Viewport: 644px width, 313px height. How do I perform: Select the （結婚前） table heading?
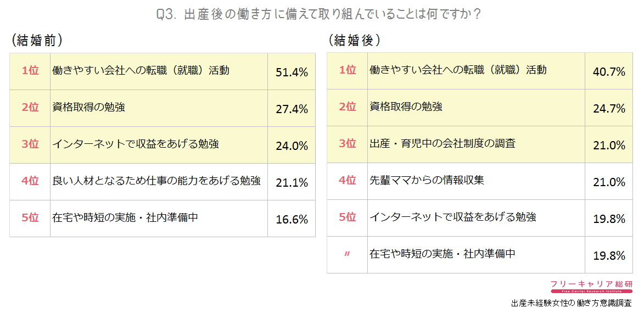click(37, 41)
